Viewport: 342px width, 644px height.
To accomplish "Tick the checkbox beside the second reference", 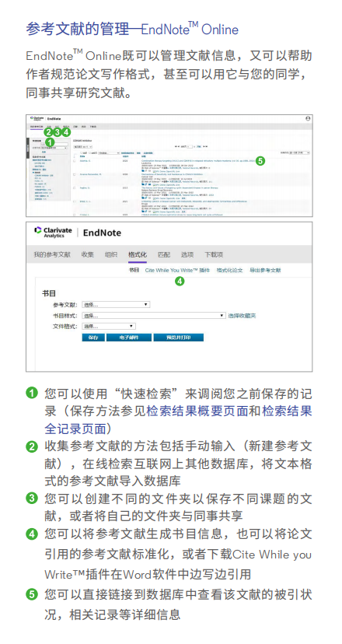I will point(75,174).
